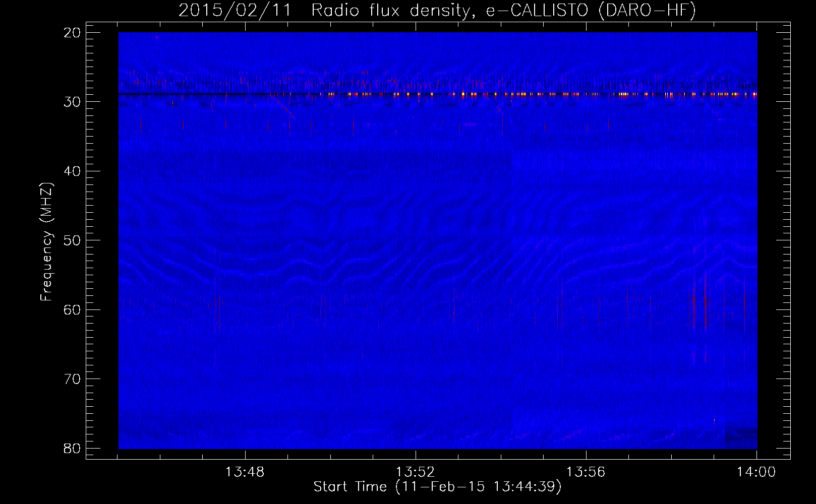This screenshot has width=816, height=504.
Task: Click the bright interference line near 29 MHz
Action: pos(438,94)
